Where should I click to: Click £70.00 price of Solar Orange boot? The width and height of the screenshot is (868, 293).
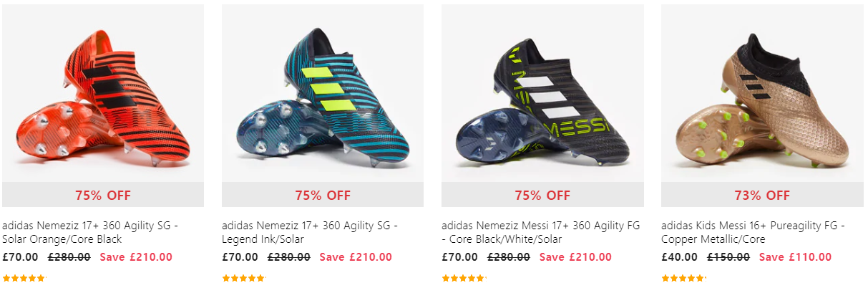pyautogui.click(x=20, y=257)
